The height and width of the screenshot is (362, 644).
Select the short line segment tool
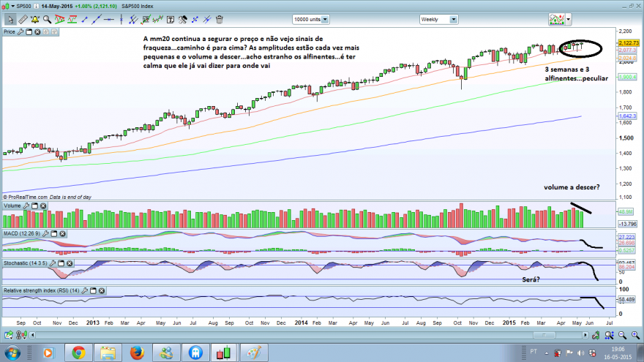[x=85, y=19]
